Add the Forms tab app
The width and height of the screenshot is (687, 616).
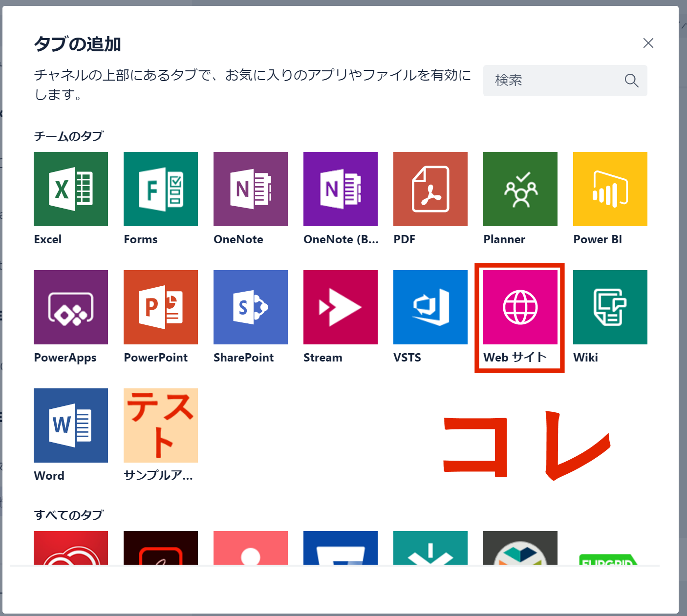click(x=161, y=189)
